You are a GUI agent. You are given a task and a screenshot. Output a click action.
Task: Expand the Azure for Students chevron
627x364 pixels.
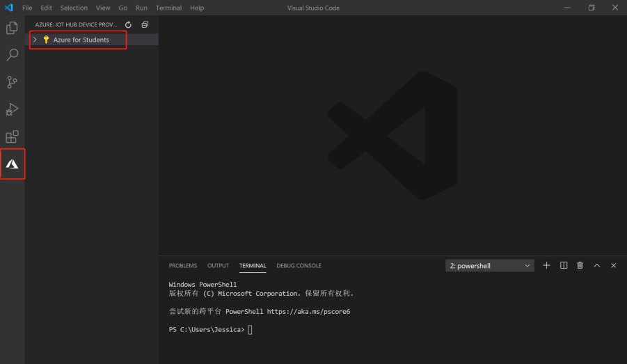[35, 40]
